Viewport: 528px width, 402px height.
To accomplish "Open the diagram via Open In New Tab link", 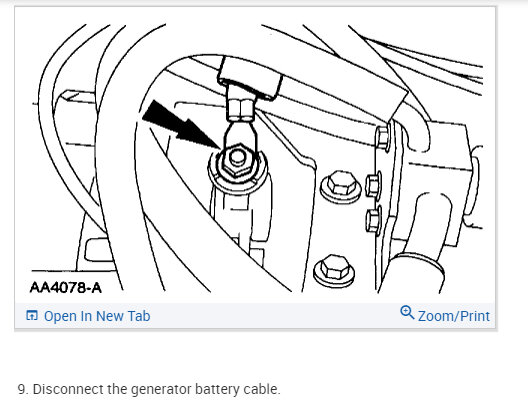I will pos(97,316).
